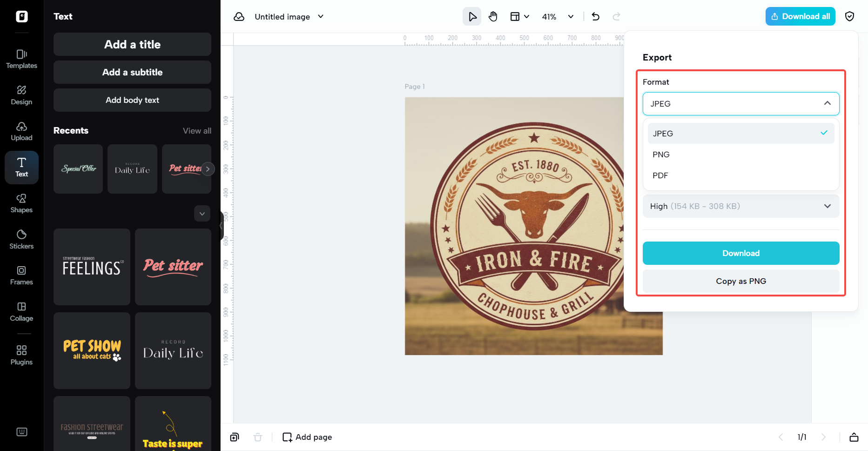Open the canvas layout resize menu

[519, 17]
